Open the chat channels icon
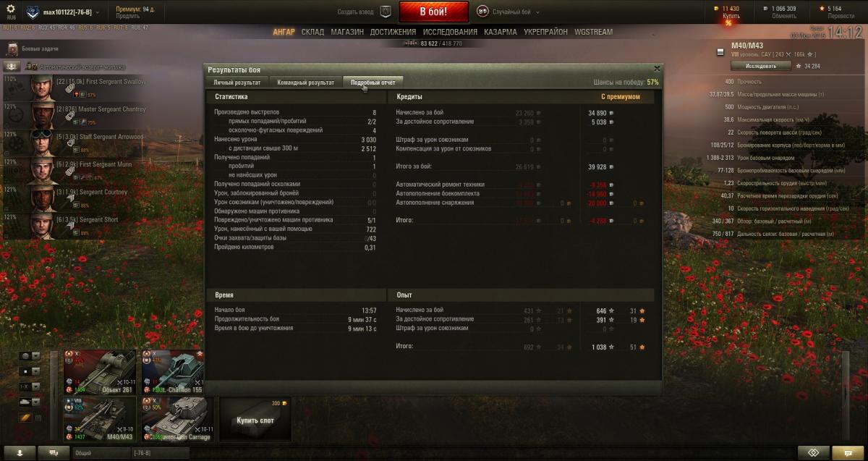This screenshot has width=868, height=461. point(54,452)
